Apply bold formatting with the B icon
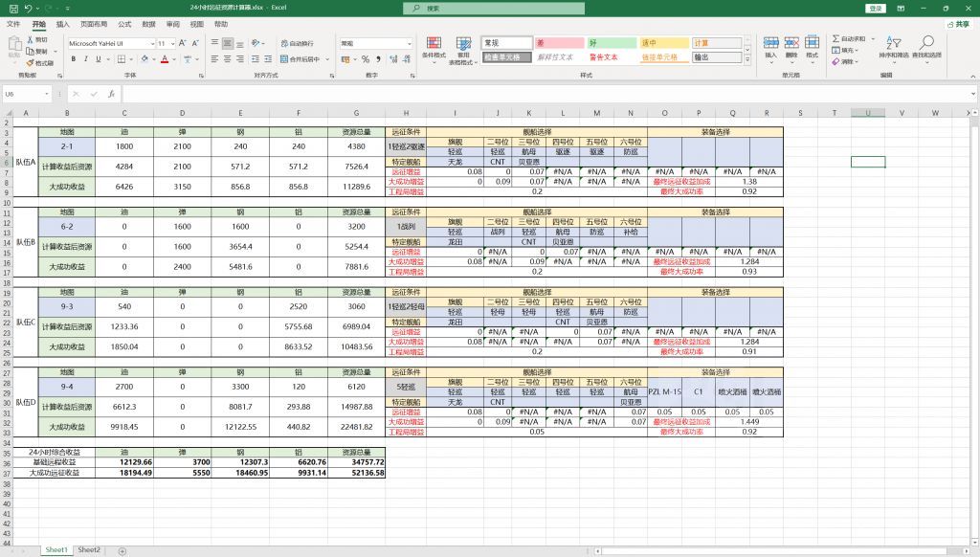The height and width of the screenshot is (557, 980). pyautogui.click(x=74, y=59)
